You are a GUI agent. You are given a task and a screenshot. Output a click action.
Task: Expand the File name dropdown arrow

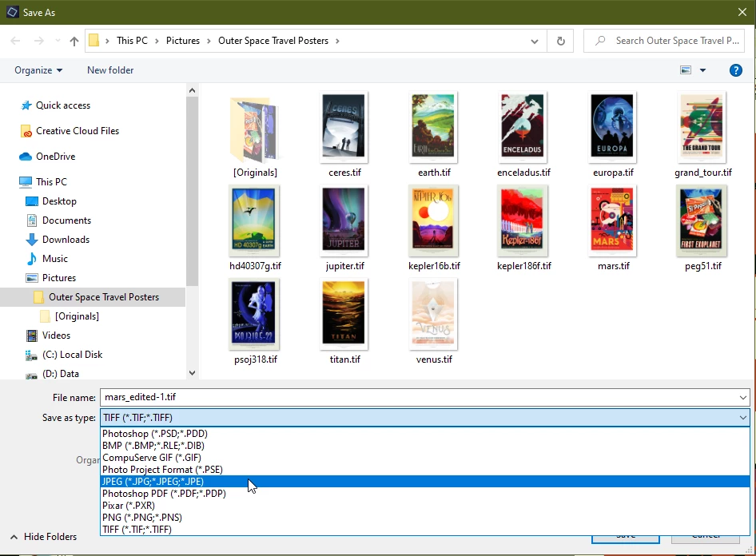click(x=742, y=398)
